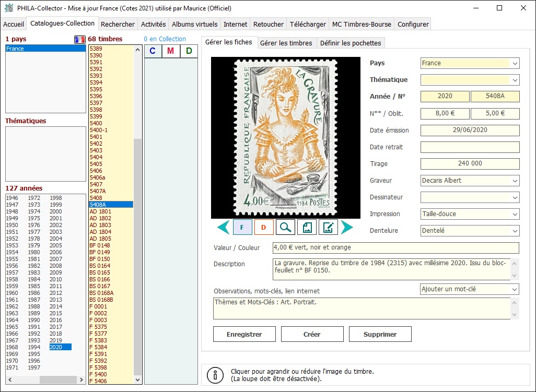Select stamp 5406a in the stamp list

coord(111,177)
